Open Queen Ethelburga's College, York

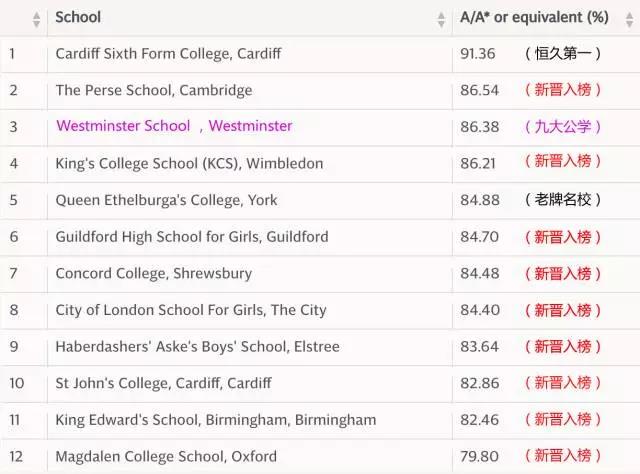coord(166,200)
